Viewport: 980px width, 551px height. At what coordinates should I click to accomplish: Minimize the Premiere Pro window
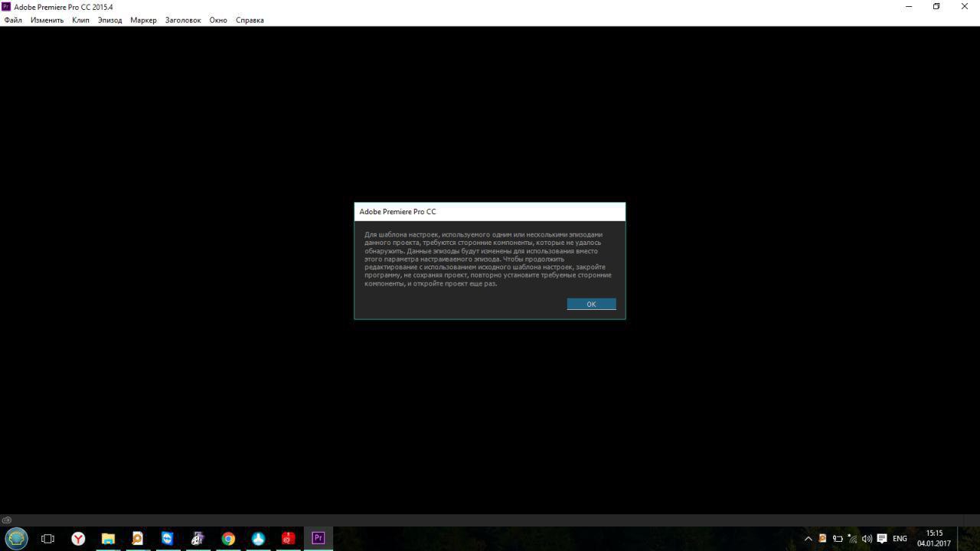909,7
